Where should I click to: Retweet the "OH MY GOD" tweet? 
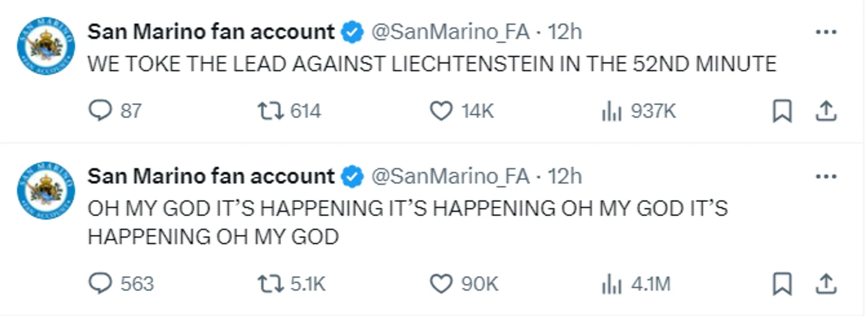coord(270,284)
